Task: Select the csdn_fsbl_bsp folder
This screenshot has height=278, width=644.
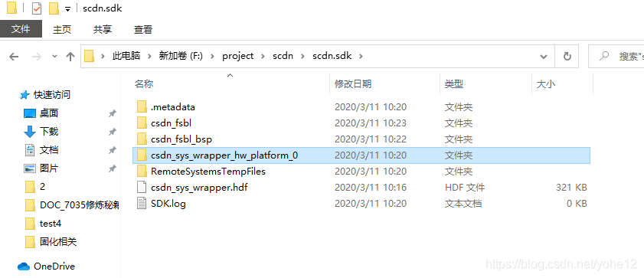Action: tap(361, 139)
